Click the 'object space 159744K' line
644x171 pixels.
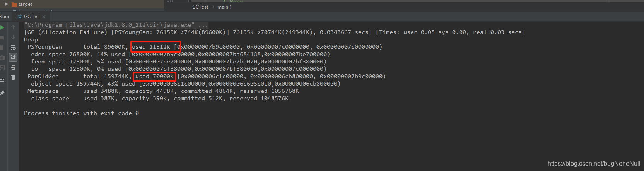click(186, 84)
